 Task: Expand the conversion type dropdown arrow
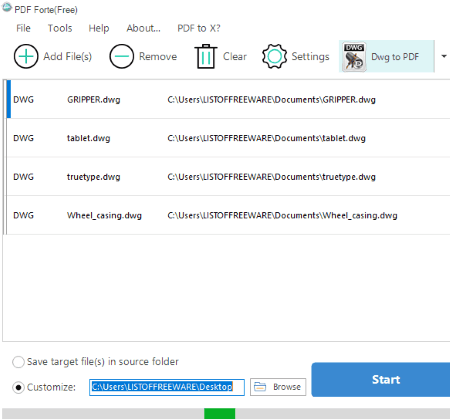(x=444, y=56)
